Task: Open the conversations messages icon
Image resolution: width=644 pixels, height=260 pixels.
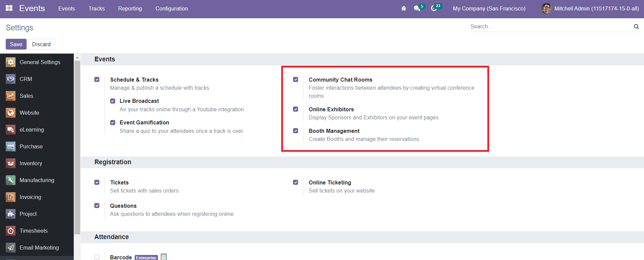Action: pyautogui.click(x=417, y=8)
